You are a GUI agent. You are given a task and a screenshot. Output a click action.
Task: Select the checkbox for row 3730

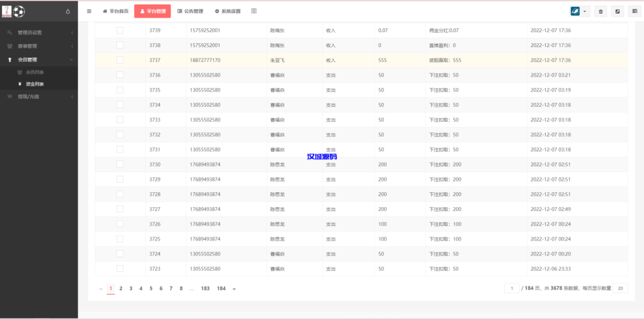coord(120,165)
